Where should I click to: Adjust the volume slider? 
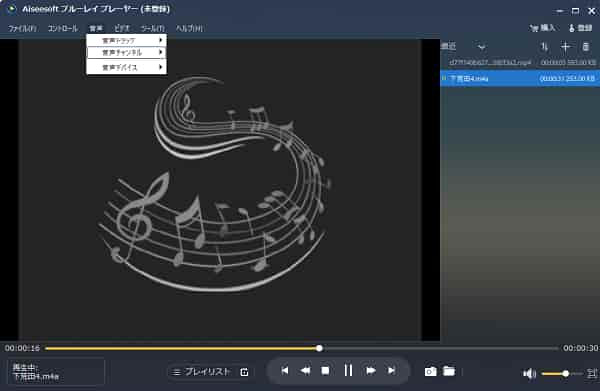click(x=562, y=373)
